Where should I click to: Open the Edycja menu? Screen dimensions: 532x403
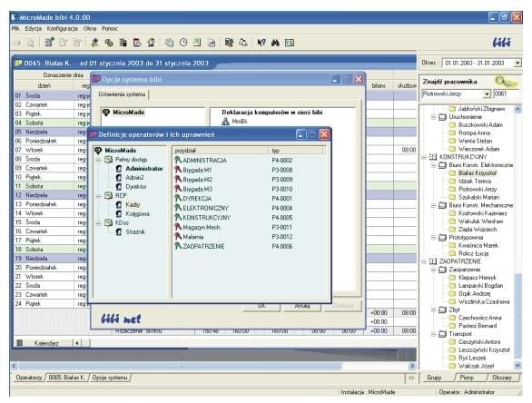34,28
